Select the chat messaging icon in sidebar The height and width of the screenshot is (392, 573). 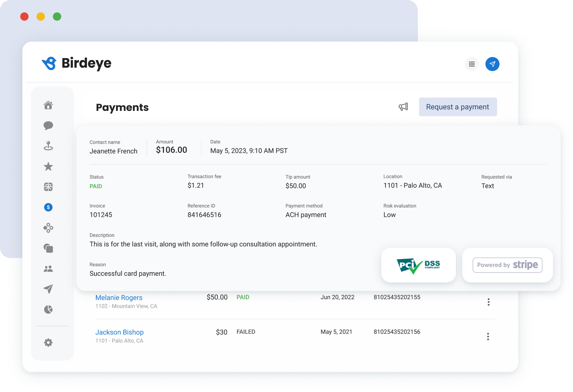click(x=48, y=126)
